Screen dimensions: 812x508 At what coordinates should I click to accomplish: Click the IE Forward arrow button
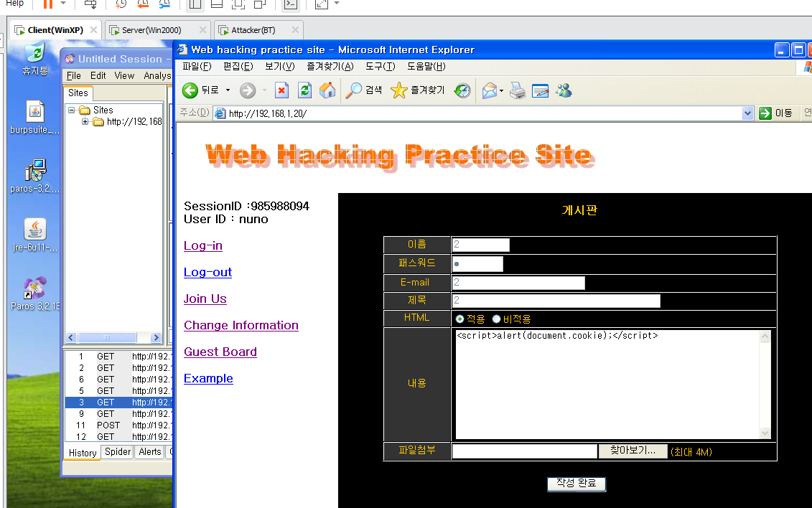pyautogui.click(x=248, y=90)
